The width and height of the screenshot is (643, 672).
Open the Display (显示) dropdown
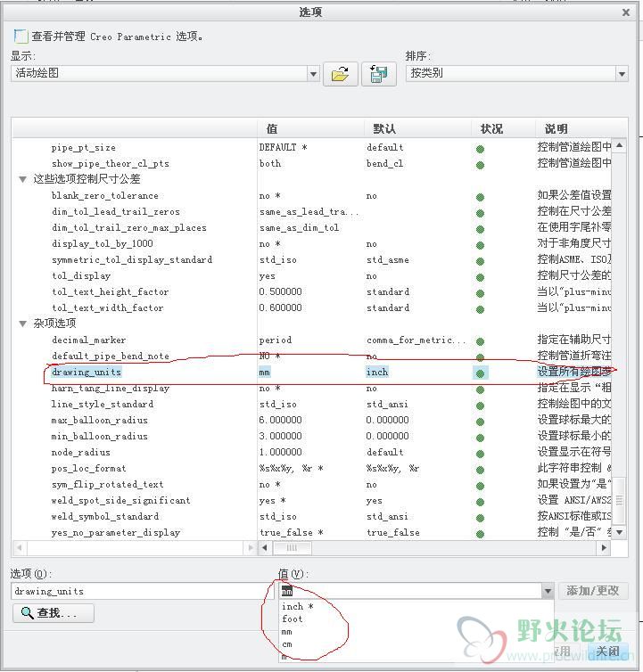click(314, 74)
